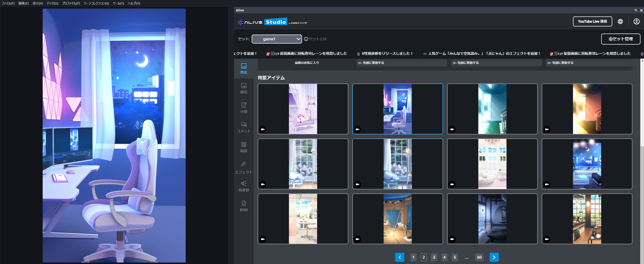Select the 小物 props sidebar icon
The width and height of the screenshot is (644, 264).
click(243, 108)
